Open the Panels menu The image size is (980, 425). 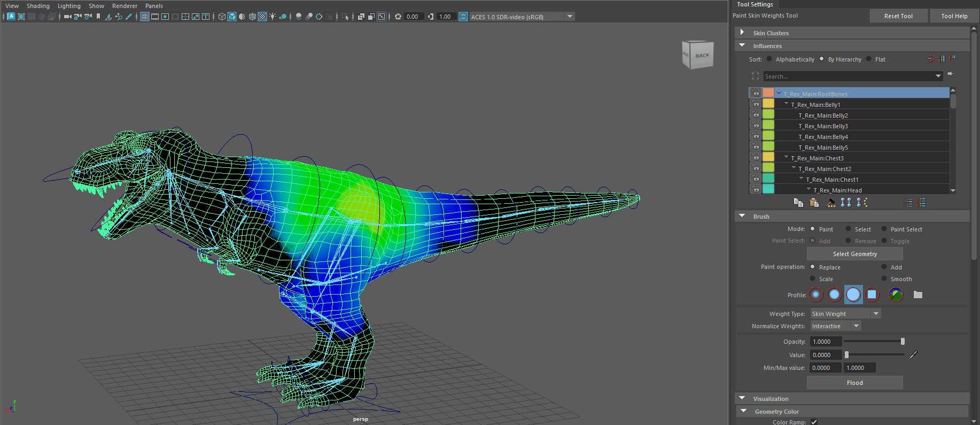(154, 6)
